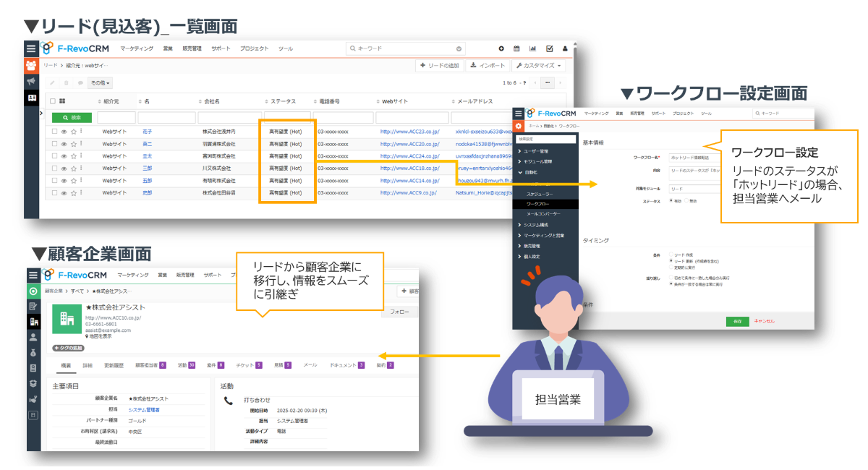Open the tasks checkmark icon in top bar
This screenshot has width=868, height=470.
(x=550, y=48)
